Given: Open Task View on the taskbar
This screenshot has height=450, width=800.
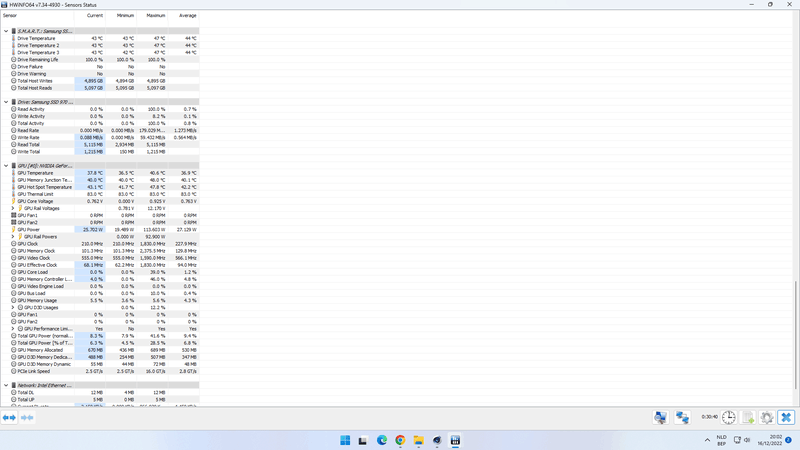Looking at the screenshot, I should pyautogui.click(x=363, y=440).
